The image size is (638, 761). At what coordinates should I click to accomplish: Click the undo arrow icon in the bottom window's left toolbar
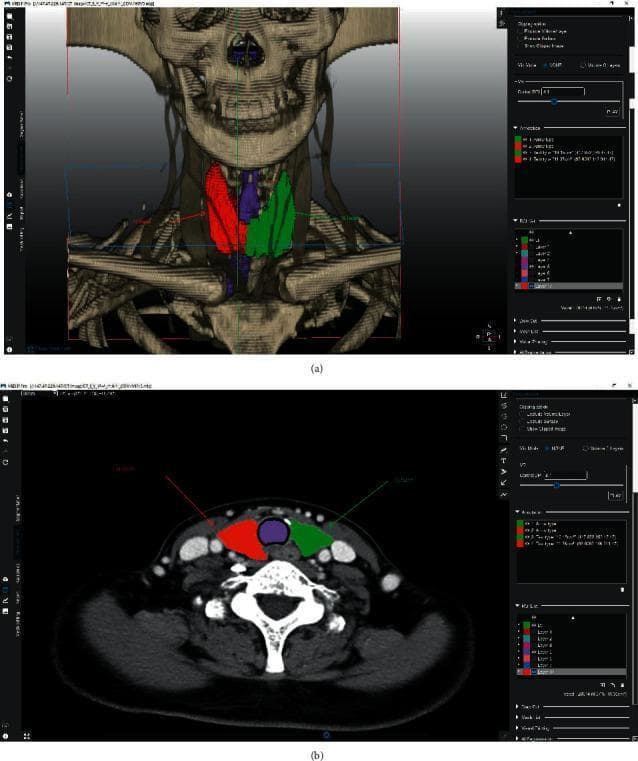click(x=5, y=440)
